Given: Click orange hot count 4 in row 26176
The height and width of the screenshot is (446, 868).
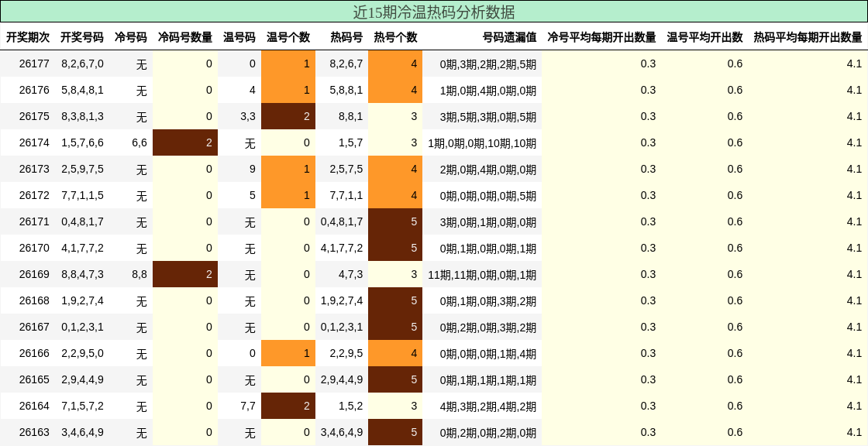Looking at the screenshot, I should coord(395,90).
